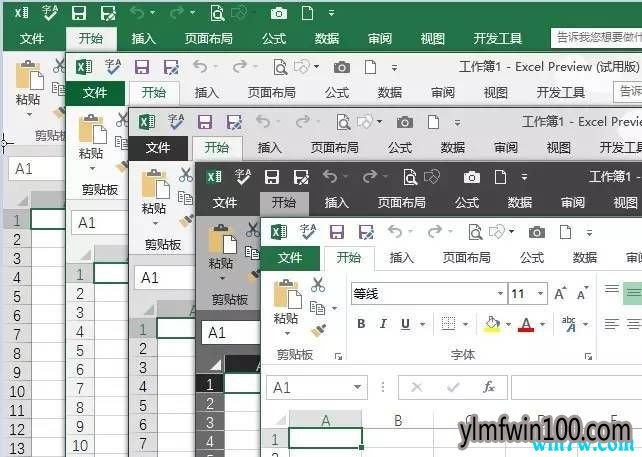The width and height of the screenshot is (642, 457).
Task: Click formula bar input in frontmost window
Action: pos(576,387)
